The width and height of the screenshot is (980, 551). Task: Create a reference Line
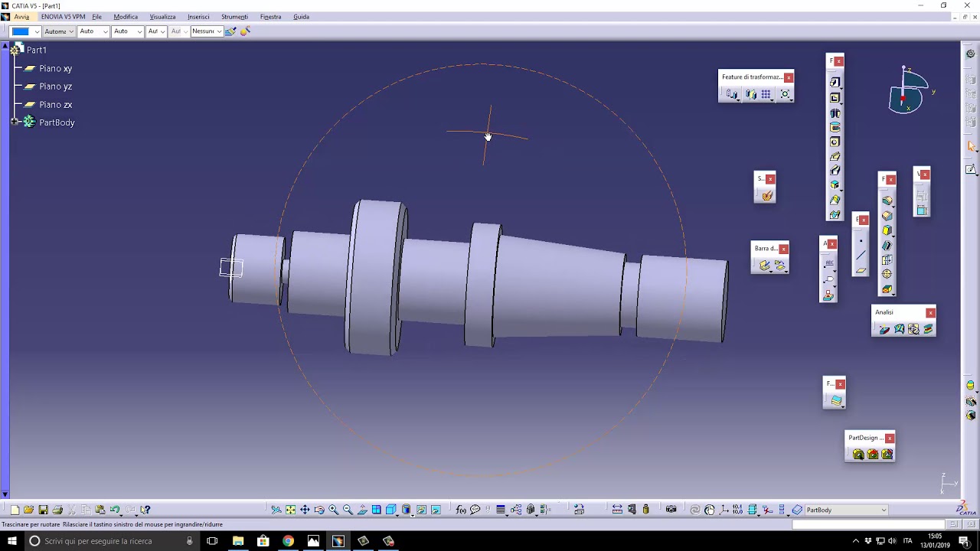861,256
